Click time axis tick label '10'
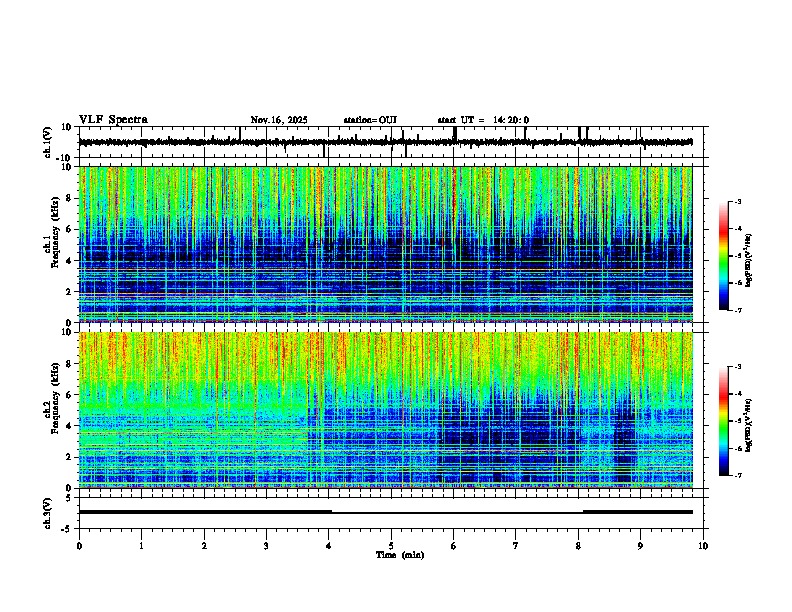Viewport: 792px width, 612px height. click(x=703, y=546)
